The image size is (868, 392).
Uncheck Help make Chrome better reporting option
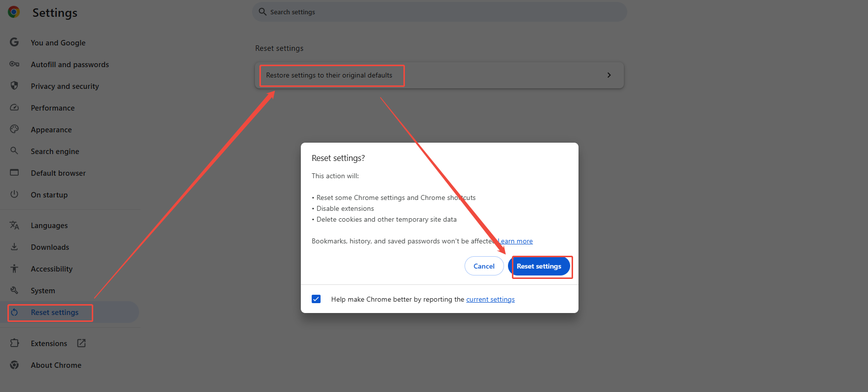(x=316, y=299)
